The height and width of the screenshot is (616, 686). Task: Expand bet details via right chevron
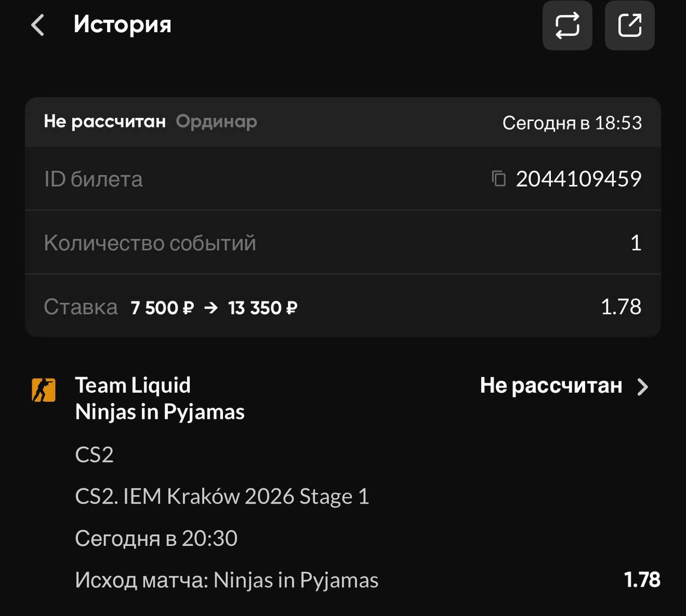point(643,387)
